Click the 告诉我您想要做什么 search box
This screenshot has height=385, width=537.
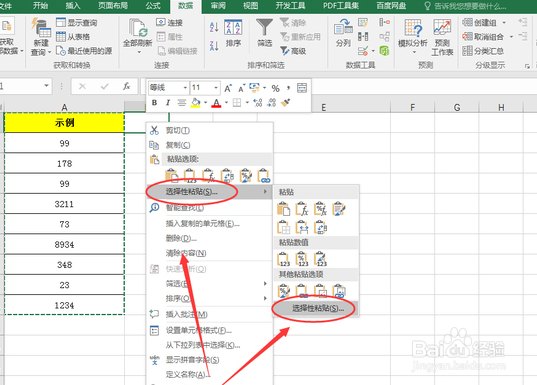click(465, 6)
